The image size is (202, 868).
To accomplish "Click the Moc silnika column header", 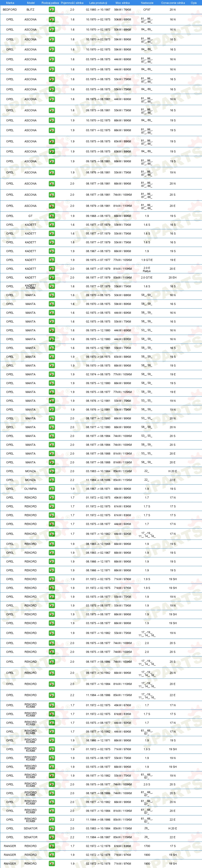I will 123,3.
